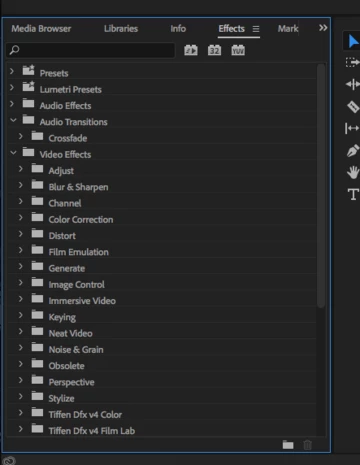Viewport: 360px width, 465px height.
Task: Select the Track Select Forward tool
Action: (352, 62)
